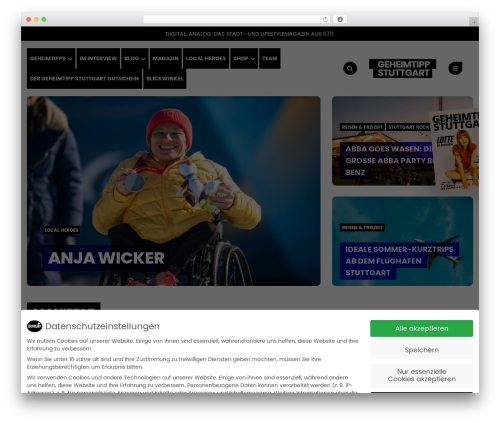Image resolution: width=500 pixels, height=423 pixels.
Task: Click the cookie banner logo icon
Action: (x=34, y=326)
